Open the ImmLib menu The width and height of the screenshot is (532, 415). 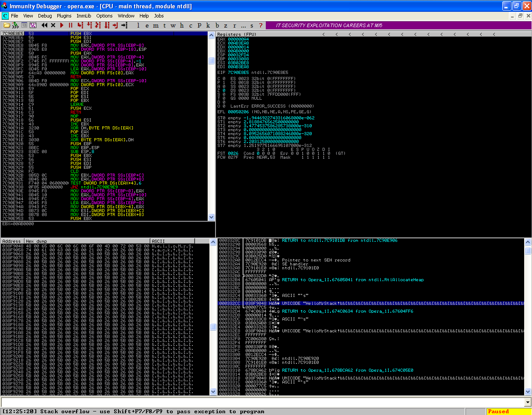(83, 16)
